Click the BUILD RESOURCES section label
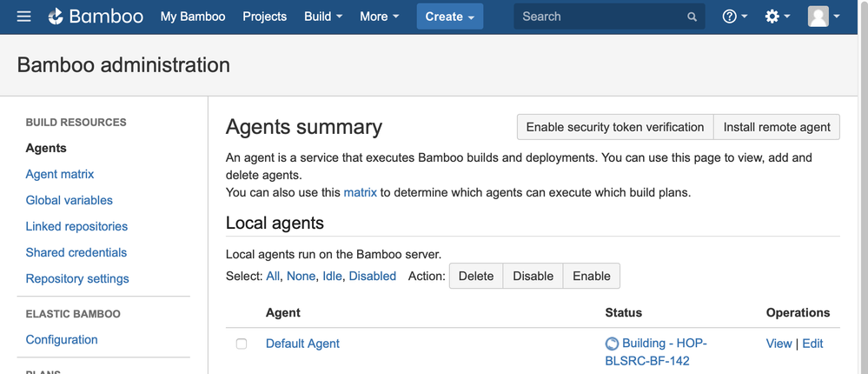 point(76,122)
